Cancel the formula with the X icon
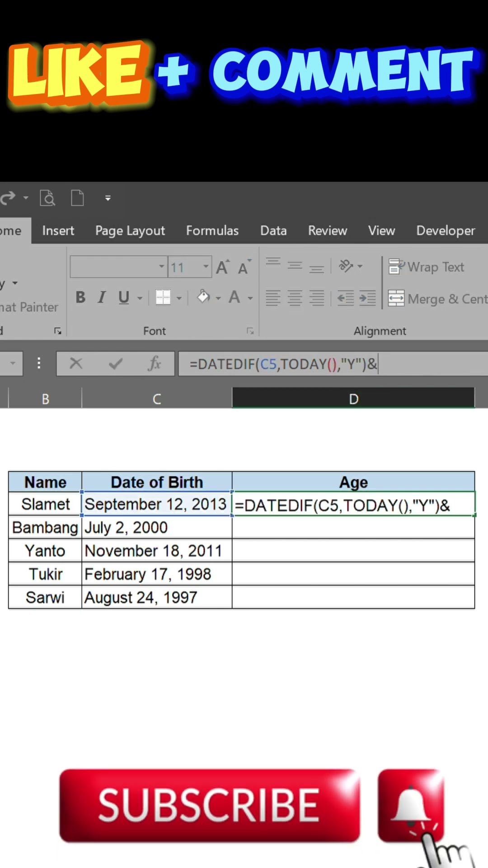Viewport: 488px width, 868px height. pyautogui.click(x=76, y=363)
